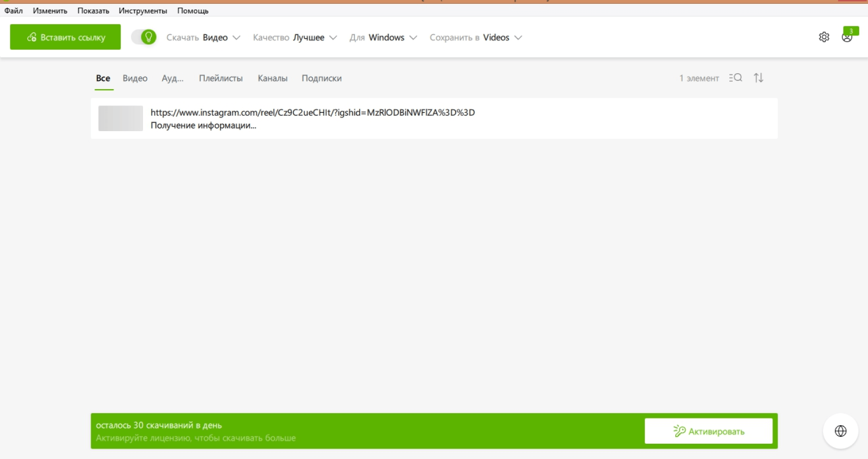Open the search-in-list icon
Viewport: 868px width, 459px height.
(735, 78)
